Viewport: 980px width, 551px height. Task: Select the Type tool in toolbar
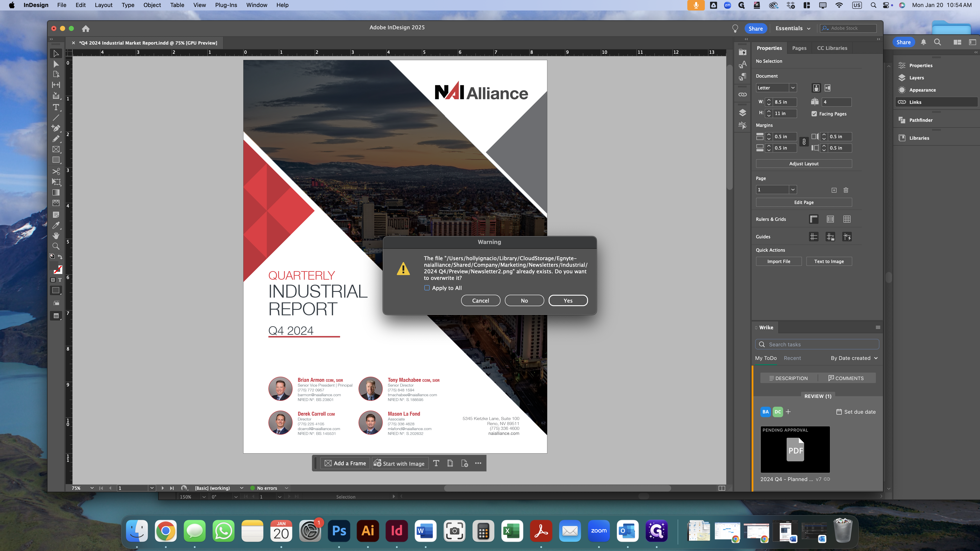point(56,107)
